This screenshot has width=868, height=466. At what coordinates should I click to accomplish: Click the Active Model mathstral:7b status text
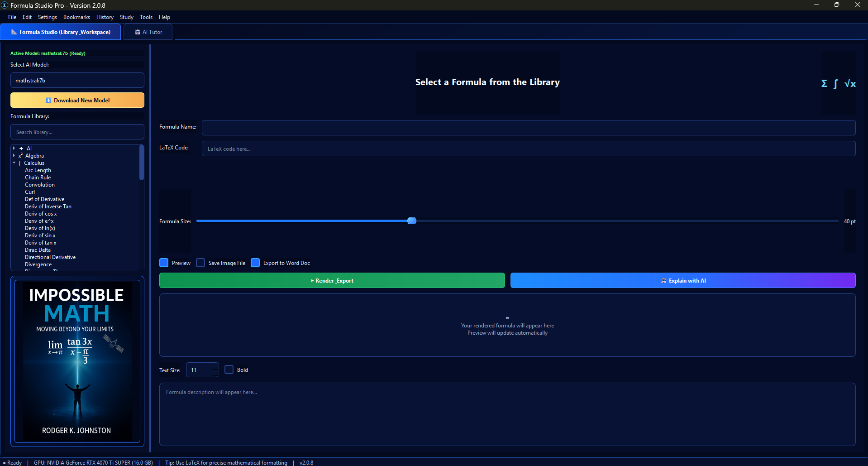click(x=48, y=53)
